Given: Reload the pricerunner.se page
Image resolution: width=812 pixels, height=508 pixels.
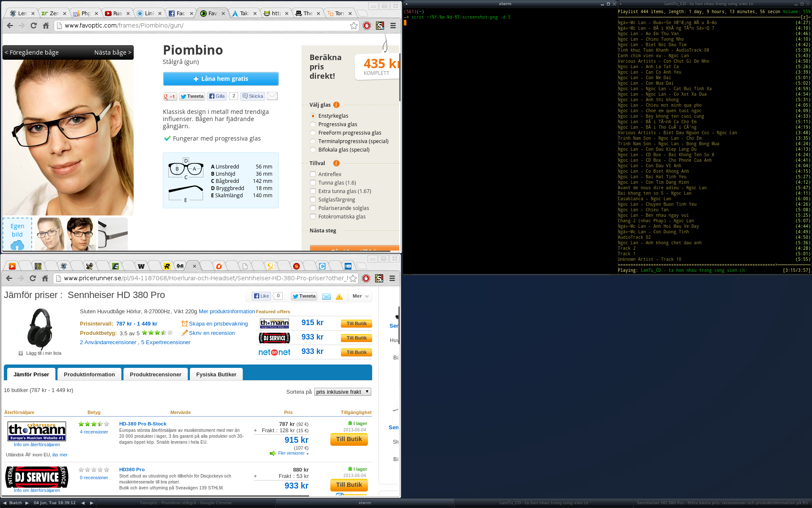Looking at the screenshot, I should point(33,278).
